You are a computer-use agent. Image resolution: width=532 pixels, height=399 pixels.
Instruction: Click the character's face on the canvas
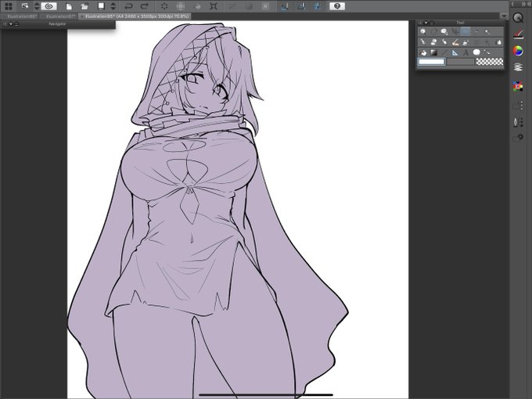(203, 90)
